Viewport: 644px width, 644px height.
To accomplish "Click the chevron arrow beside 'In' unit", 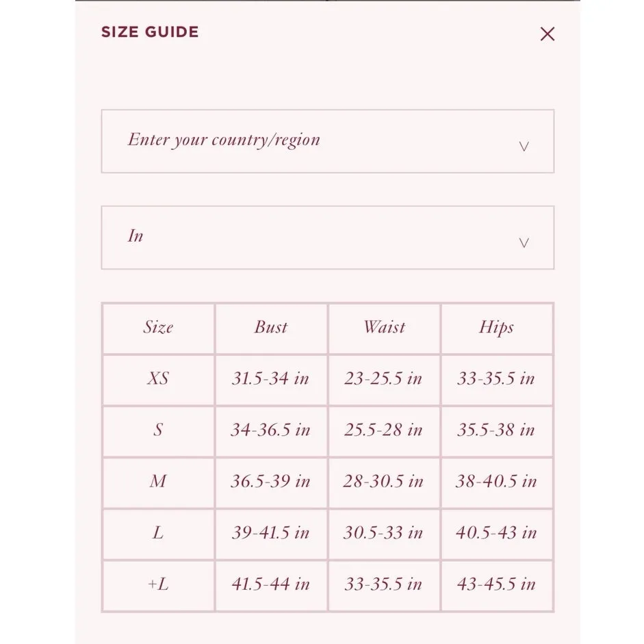I will (524, 243).
